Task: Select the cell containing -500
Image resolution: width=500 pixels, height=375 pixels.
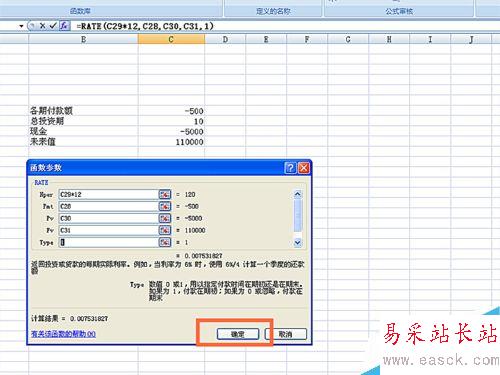Action: [171, 111]
